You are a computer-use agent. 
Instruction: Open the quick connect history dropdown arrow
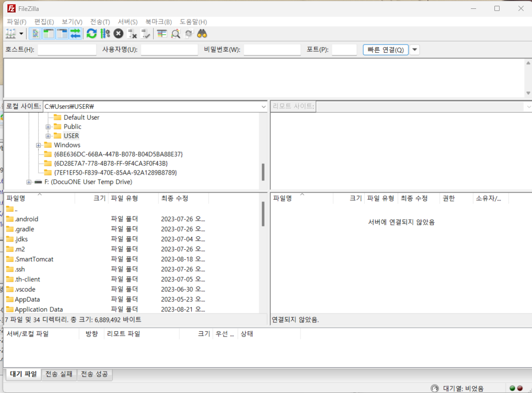(x=414, y=50)
